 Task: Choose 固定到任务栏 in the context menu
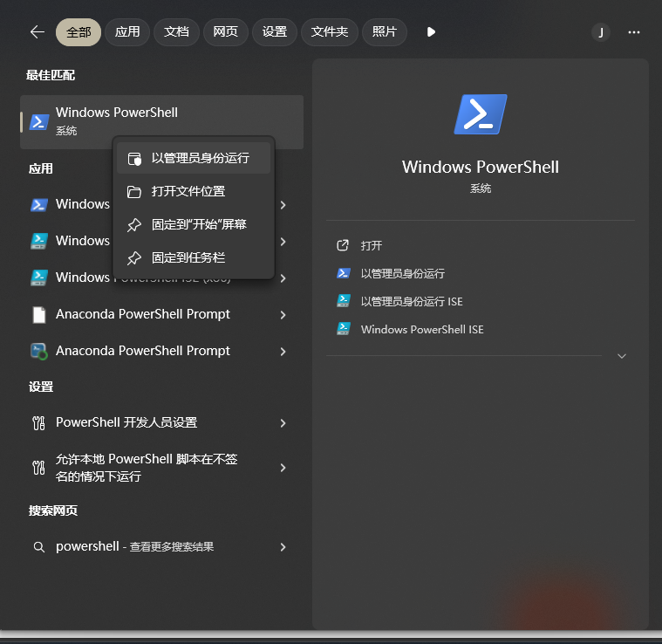pos(194,257)
